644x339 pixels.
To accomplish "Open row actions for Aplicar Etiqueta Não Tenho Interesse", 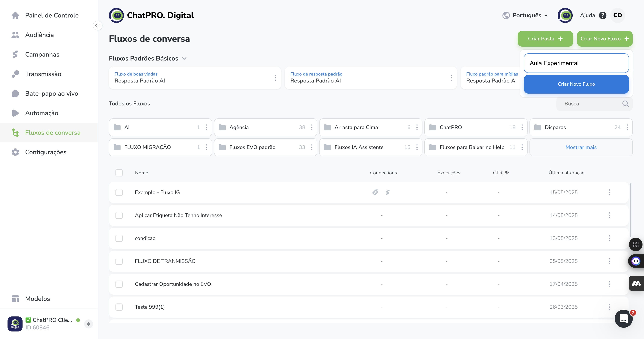I will (609, 215).
